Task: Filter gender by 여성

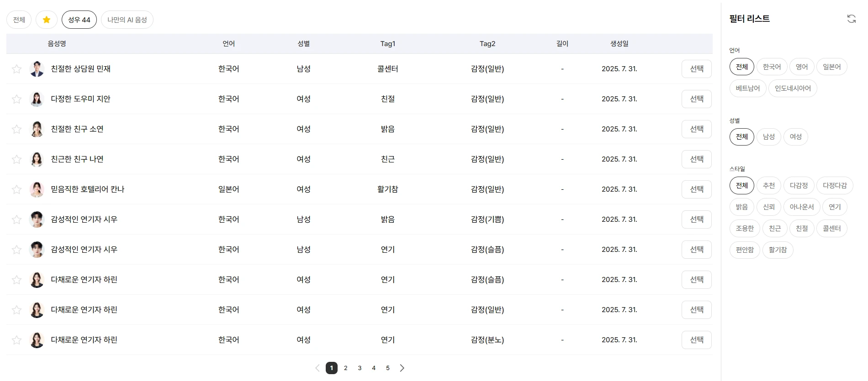Action: click(795, 136)
